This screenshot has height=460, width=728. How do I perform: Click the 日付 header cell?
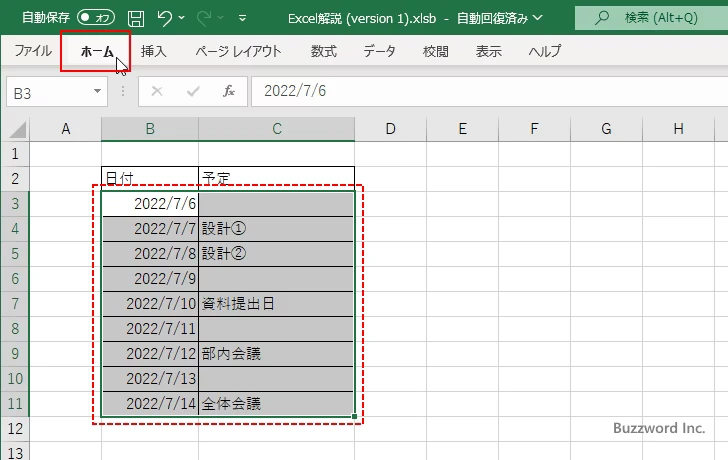coord(150,179)
